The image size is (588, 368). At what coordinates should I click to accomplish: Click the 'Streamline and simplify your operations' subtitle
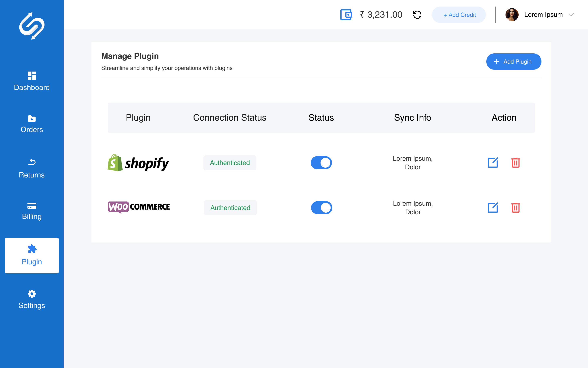tap(167, 68)
